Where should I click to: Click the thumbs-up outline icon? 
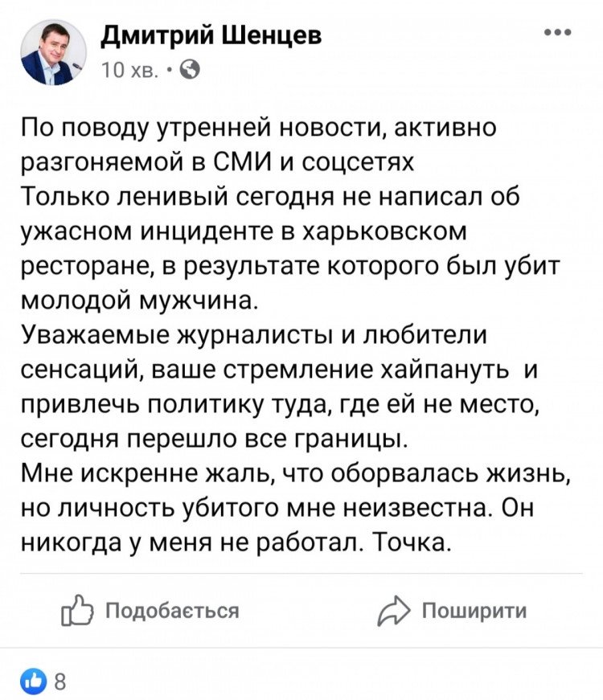(77, 610)
